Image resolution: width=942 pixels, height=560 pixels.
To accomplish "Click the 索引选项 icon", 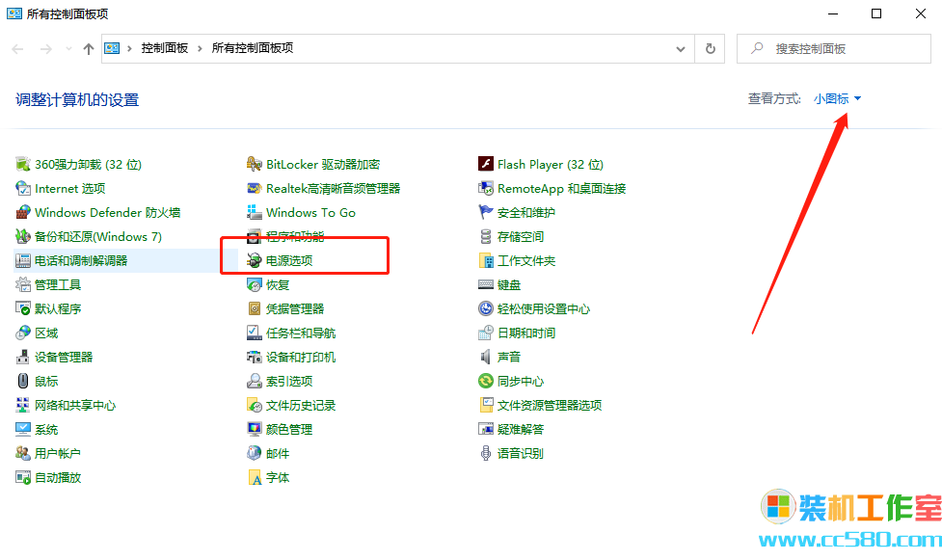I will (x=255, y=381).
